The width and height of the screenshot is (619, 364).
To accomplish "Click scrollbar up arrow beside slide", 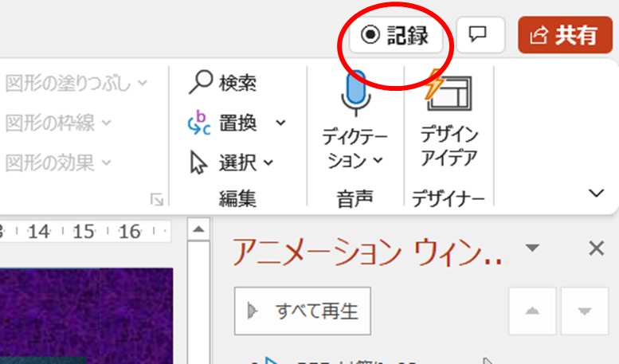I will point(198,229).
